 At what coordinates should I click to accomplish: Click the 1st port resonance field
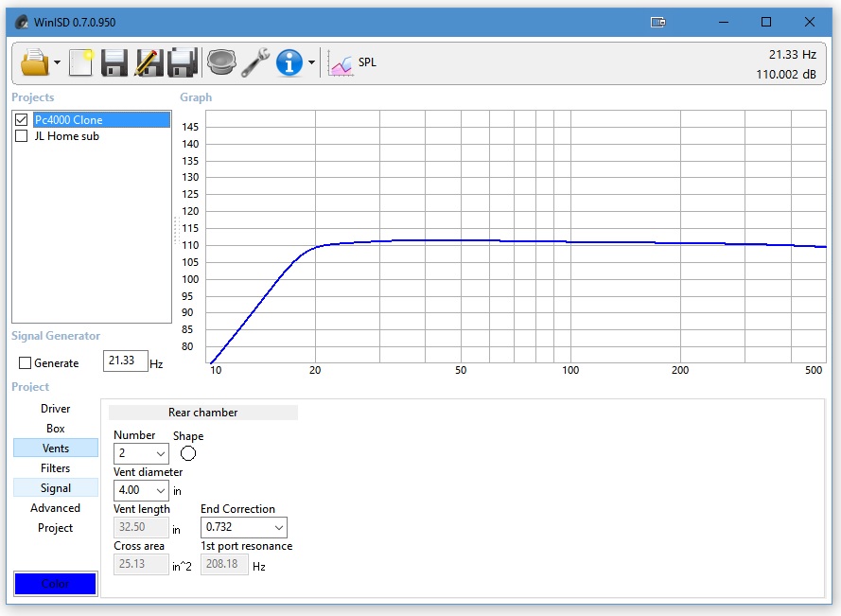(x=224, y=565)
